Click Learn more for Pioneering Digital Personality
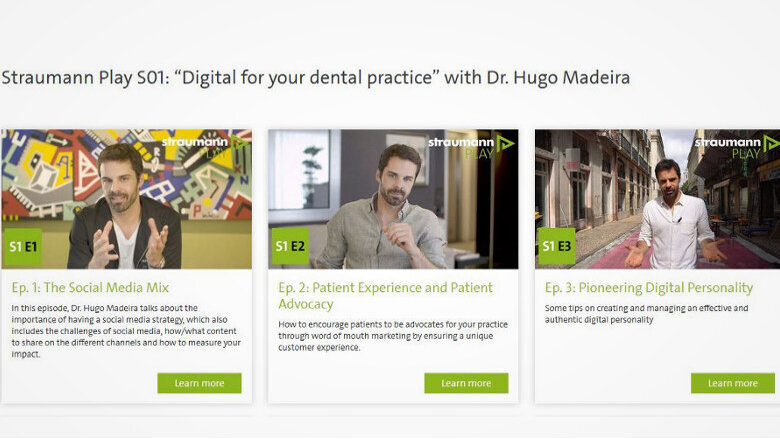The height and width of the screenshot is (439, 780). tap(733, 383)
